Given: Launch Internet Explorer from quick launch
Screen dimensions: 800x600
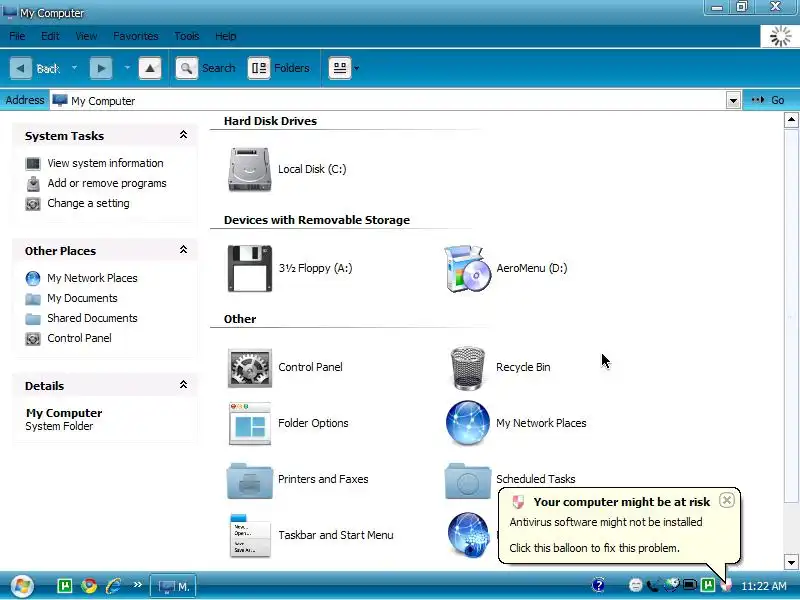Looking at the screenshot, I should [113, 586].
